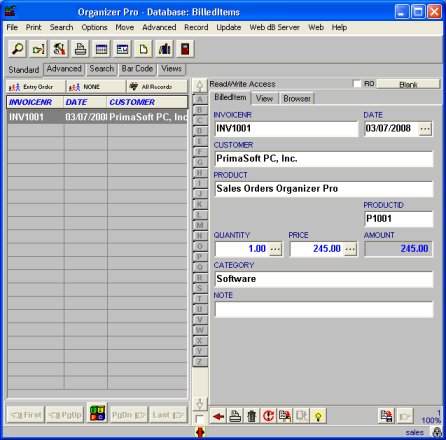Image resolution: width=446 pixels, height=440 pixels.
Task: Click the yellow lightbulb icon
Action: 318,416
